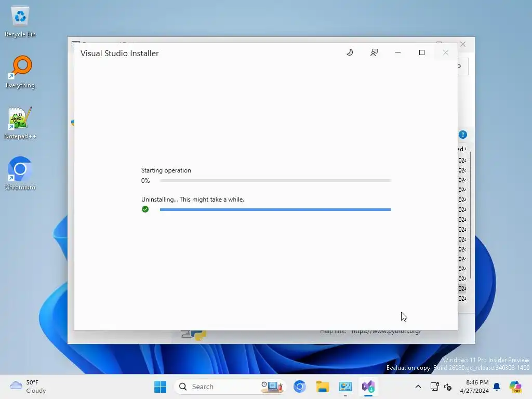Open the Recycle Bin desktop icon
Screen dimensions: 532x399
coord(20,22)
